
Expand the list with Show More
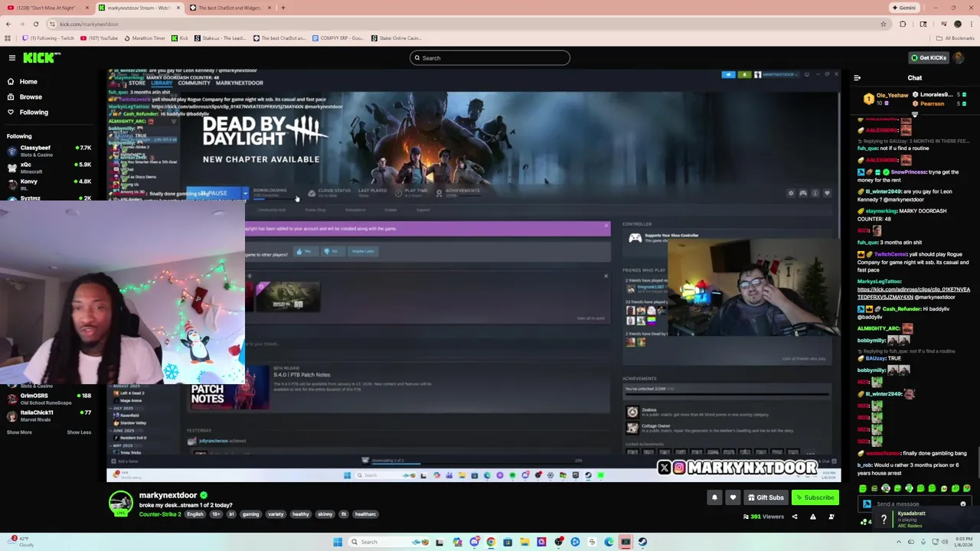[20, 432]
